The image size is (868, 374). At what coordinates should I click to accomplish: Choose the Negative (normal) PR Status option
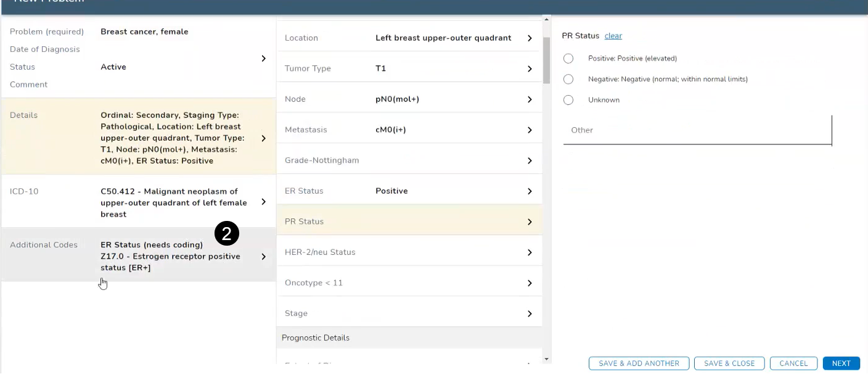point(568,80)
